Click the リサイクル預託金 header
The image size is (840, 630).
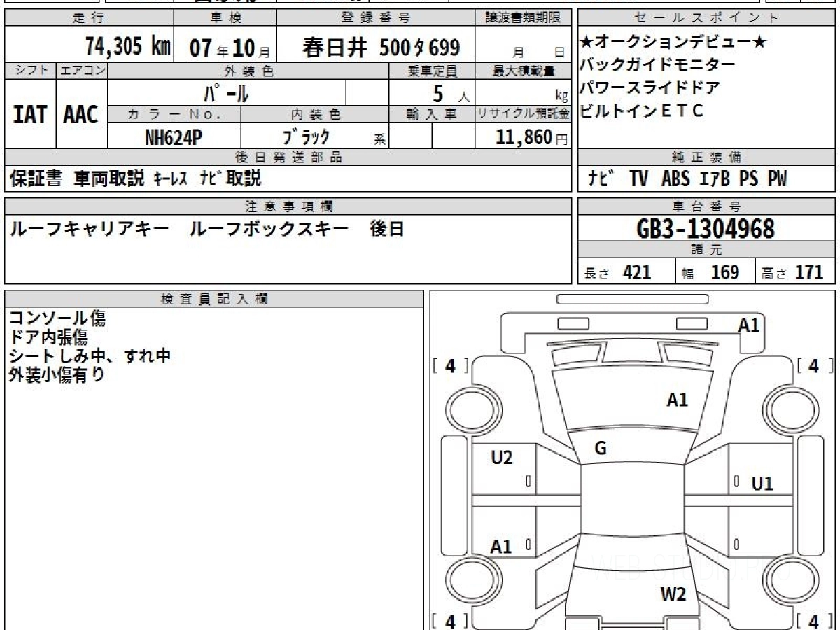click(524, 113)
